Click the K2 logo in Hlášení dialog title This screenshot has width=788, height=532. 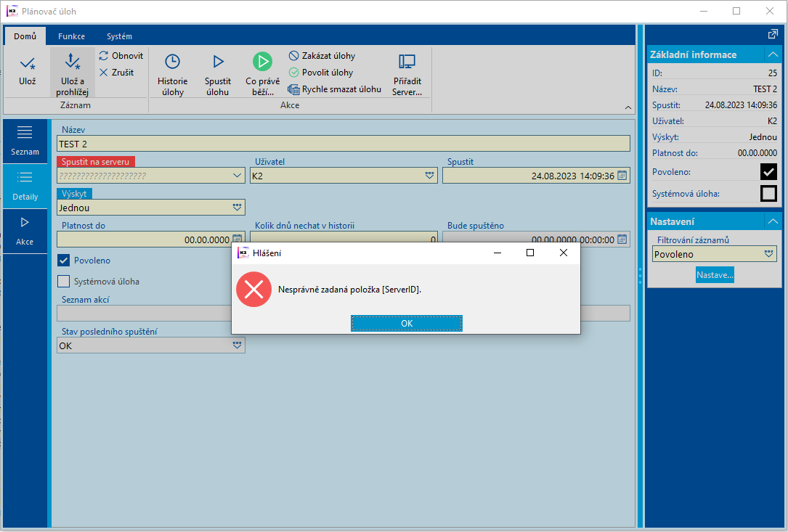pos(243,253)
